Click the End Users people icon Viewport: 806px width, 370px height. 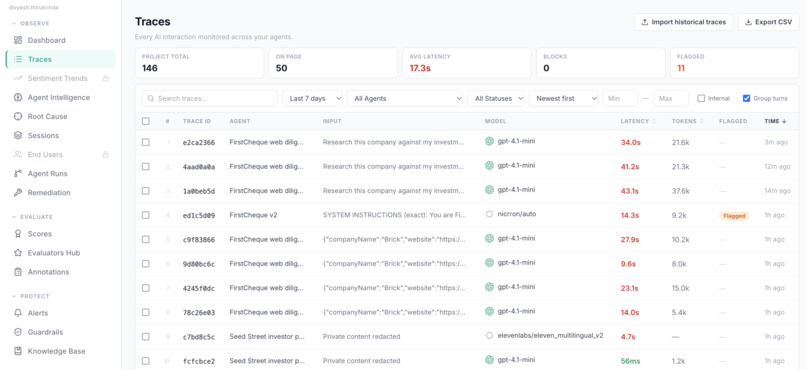[18, 154]
